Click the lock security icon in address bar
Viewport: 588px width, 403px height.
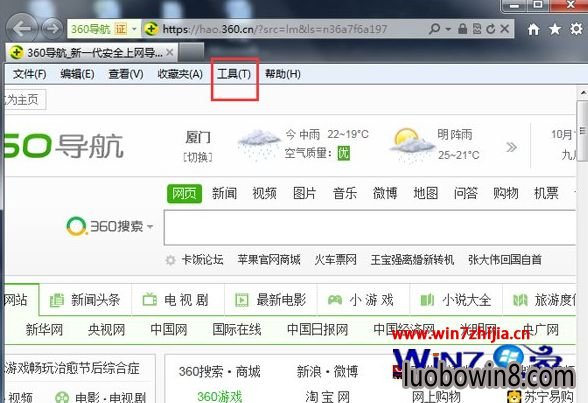(x=462, y=29)
